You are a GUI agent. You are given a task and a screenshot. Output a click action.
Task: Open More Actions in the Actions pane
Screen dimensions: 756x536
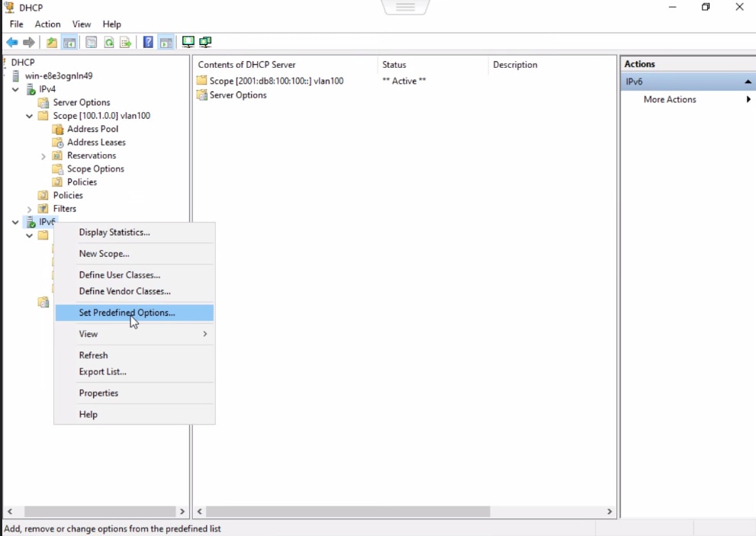pyautogui.click(x=670, y=99)
